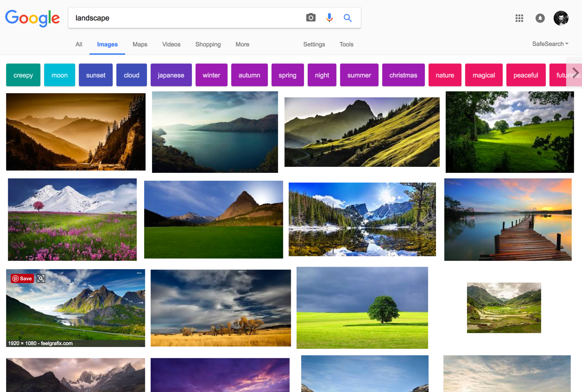The width and height of the screenshot is (582, 392).
Task: Open the notifications bell
Action: 540,18
